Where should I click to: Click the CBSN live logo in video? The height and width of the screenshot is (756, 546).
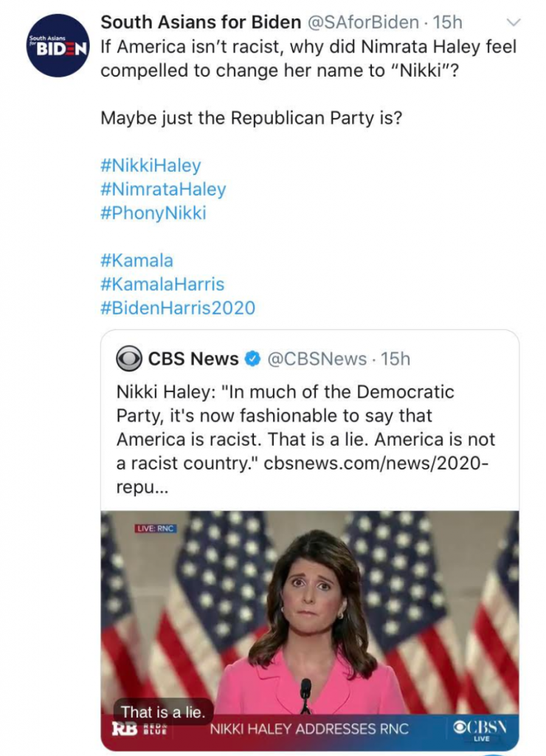pyautogui.click(x=480, y=730)
